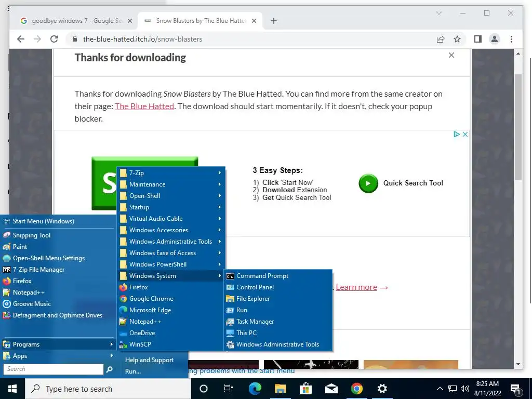Launch Firefox from the Programs list

coord(170,287)
